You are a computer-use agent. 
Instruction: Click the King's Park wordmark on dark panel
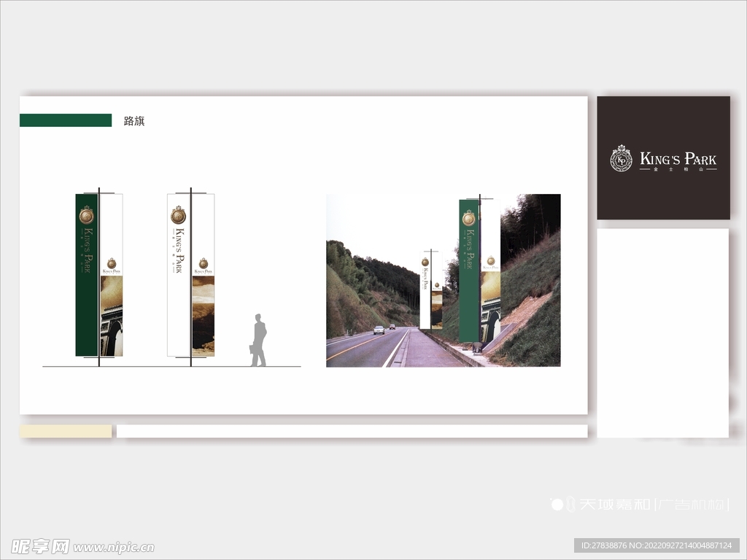(x=678, y=158)
